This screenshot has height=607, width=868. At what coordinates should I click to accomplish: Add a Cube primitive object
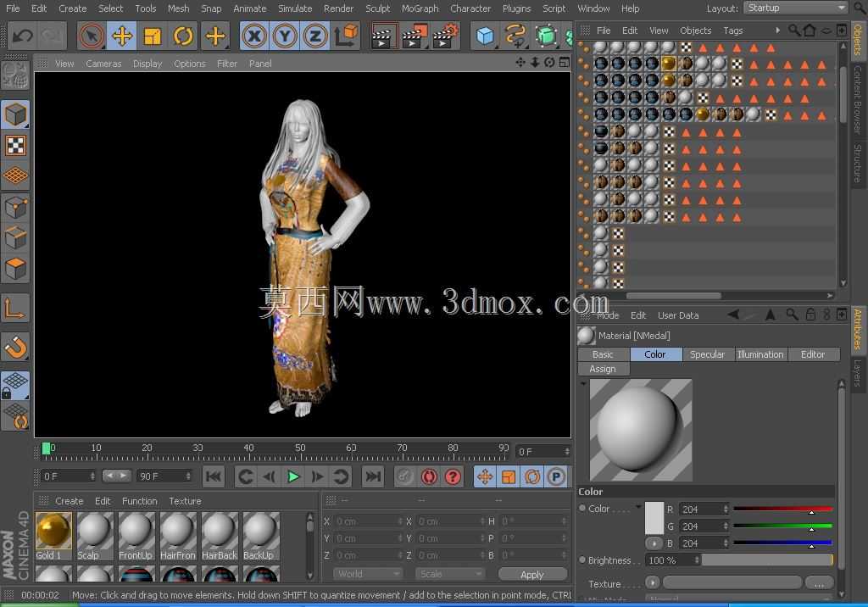pyautogui.click(x=485, y=36)
